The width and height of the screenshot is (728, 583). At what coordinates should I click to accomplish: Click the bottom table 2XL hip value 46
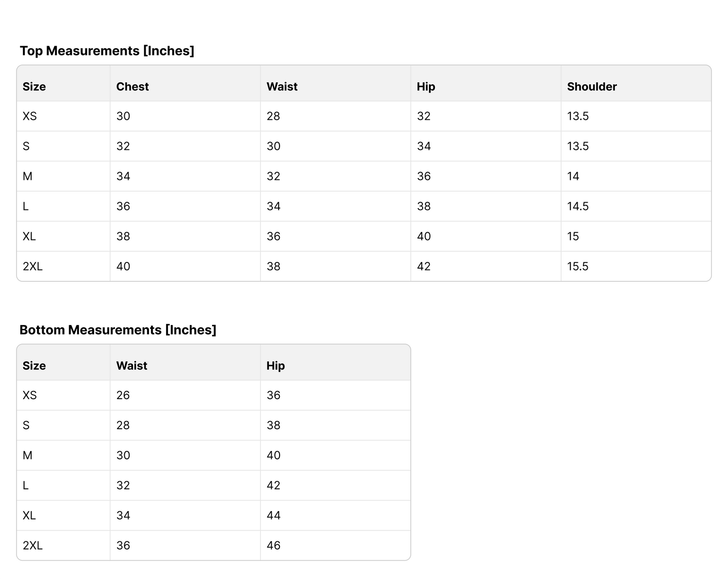273,546
